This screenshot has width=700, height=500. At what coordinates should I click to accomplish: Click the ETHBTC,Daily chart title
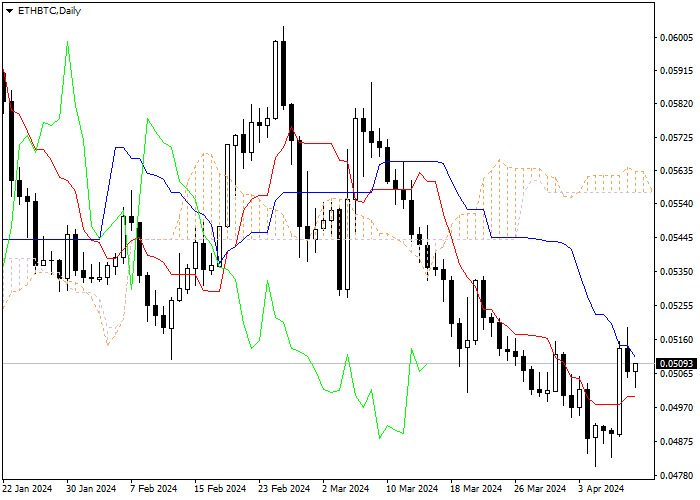point(49,11)
